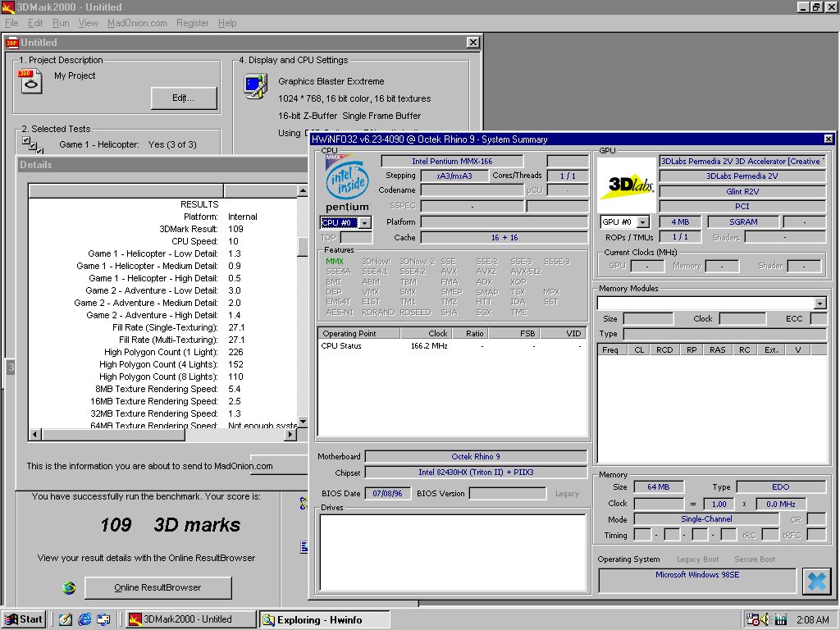840x630 pixels.
Task: Click the Fill Rate (Single-Texturing) row
Action: [x=163, y=328]
